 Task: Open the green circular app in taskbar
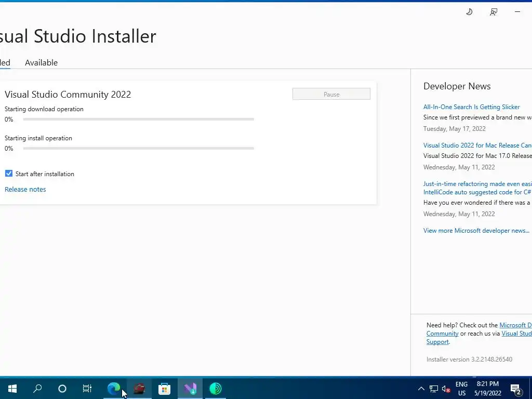[216, 389]
